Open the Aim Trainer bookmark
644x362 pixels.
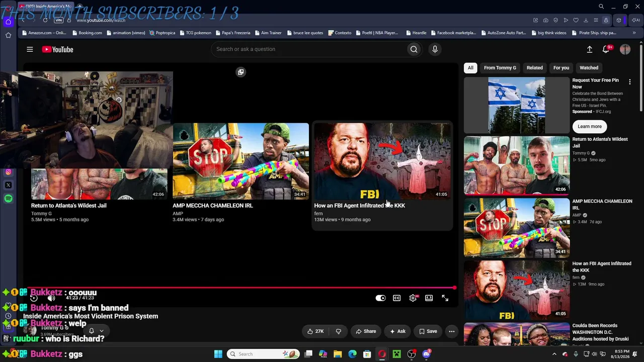click(268, 33)
